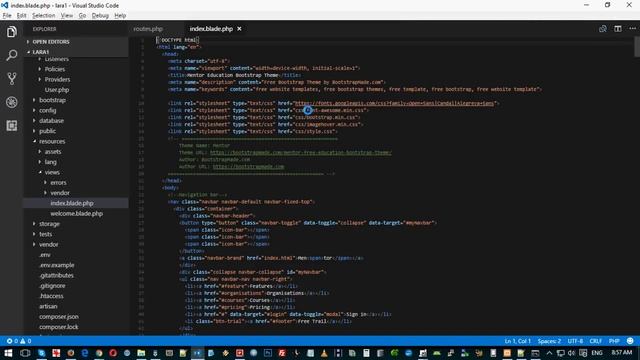
Task: Open the View menu
Action: pyautogui.click(x=67, y=16)
